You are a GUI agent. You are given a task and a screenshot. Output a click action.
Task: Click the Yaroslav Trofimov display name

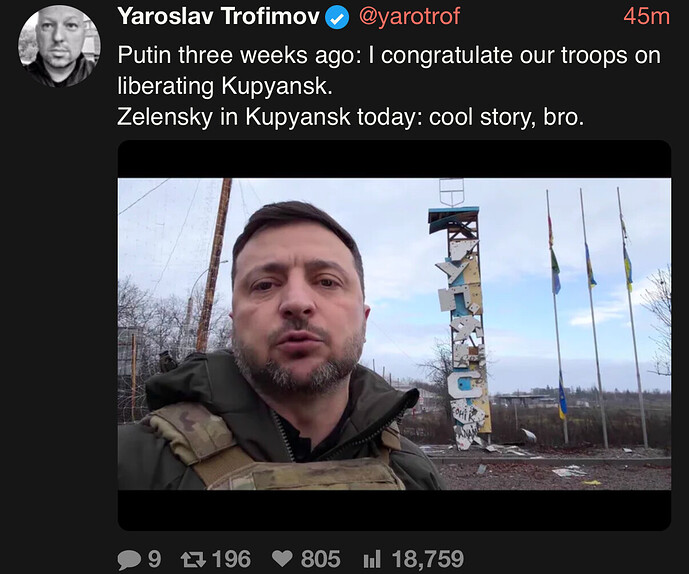pyautogui.click(x=218, y=16)
